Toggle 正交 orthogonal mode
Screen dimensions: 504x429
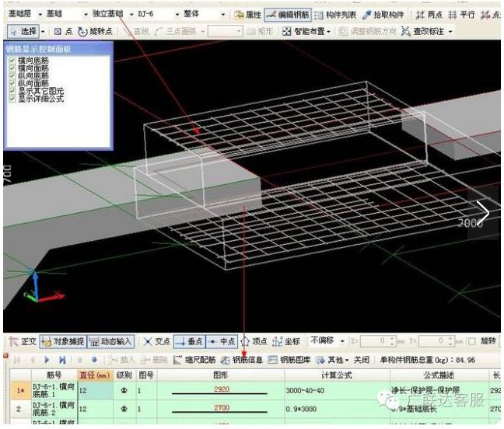23,342
